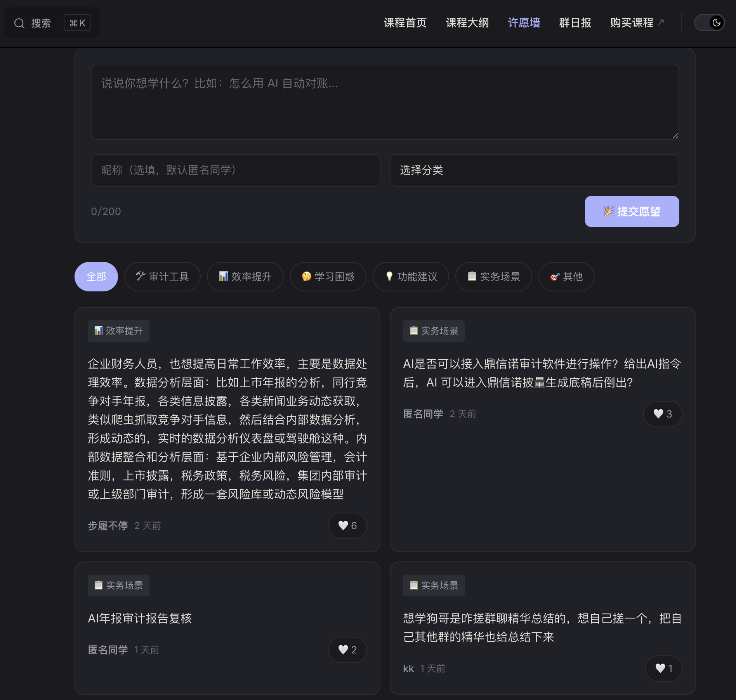Screen dimensions: 736x700
Task: Click the target icon on 其他 chip
Action: [555, 277]
